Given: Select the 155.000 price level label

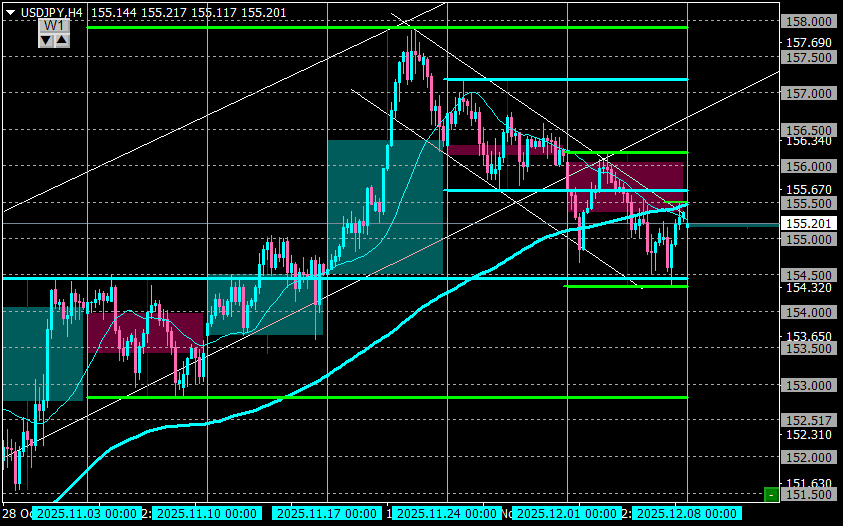Looking at the screenshot, I should pos(809,239).
